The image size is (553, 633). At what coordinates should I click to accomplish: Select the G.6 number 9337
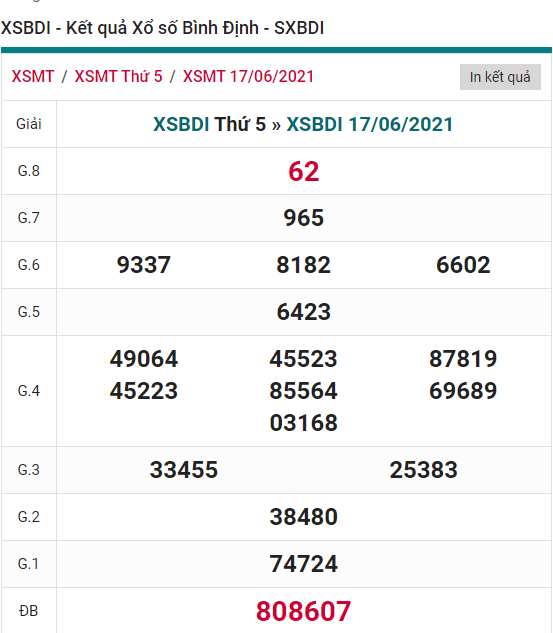144,265
